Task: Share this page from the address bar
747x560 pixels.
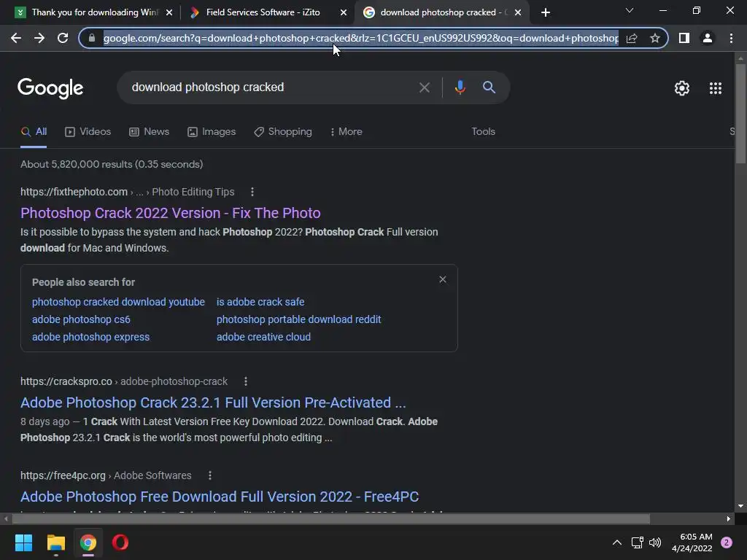Action: tap(632, 38)
